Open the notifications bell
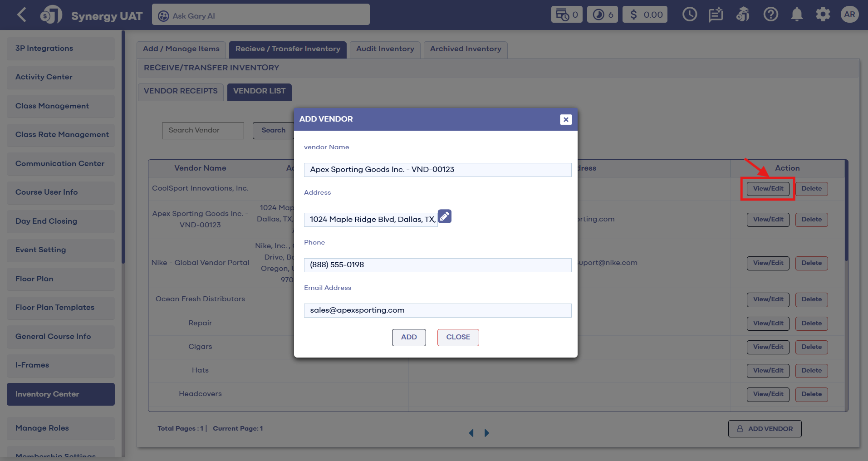Screen dimensions: 868x461 [797, 15]
